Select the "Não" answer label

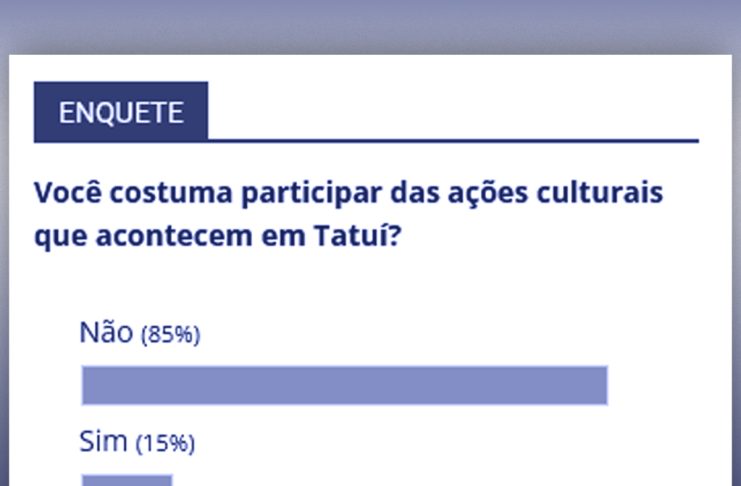pyautogui.click(x=106, y=332)
